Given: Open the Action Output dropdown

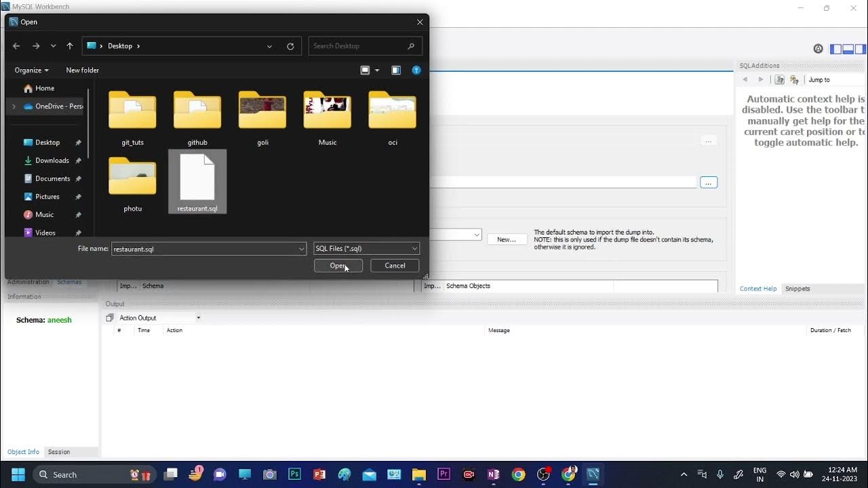Looking at the screenshot, I should click(199, 318).
